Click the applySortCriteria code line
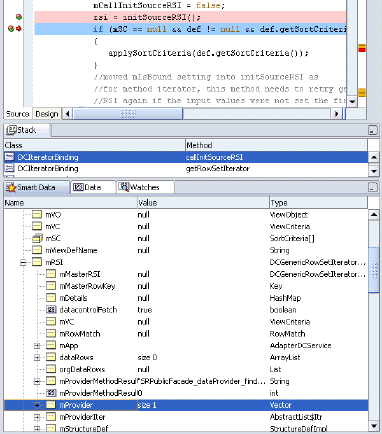Viewport: 382px width, 434px height. [x=208, y=53]
